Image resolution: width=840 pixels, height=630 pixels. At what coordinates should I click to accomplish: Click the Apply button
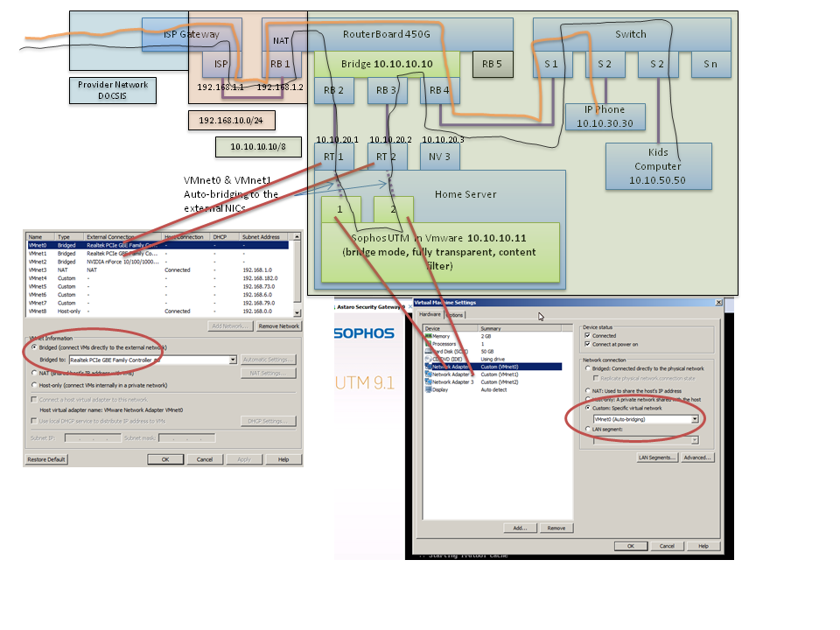244,459
